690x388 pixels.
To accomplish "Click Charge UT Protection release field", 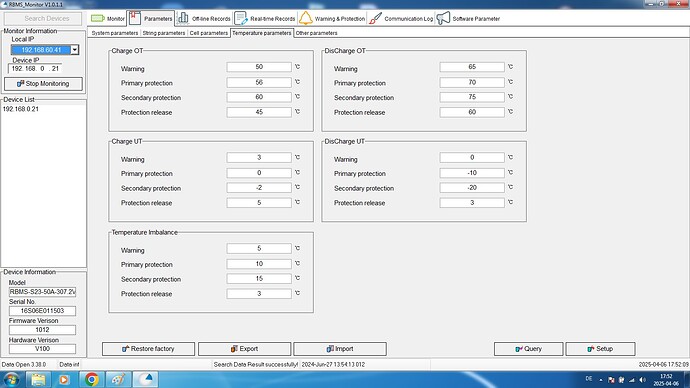I will (x=259, y=203).
